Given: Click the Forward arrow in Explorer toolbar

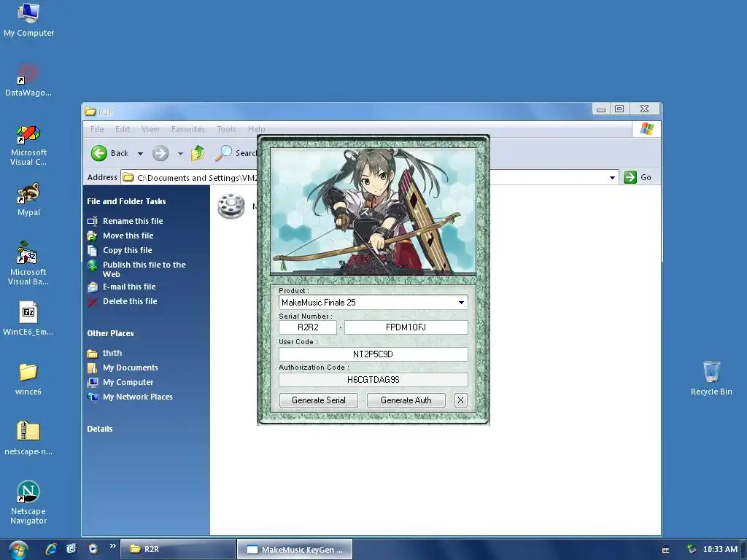Looking at the screenshot, I should pyautogui.click(x=160, y=153).
